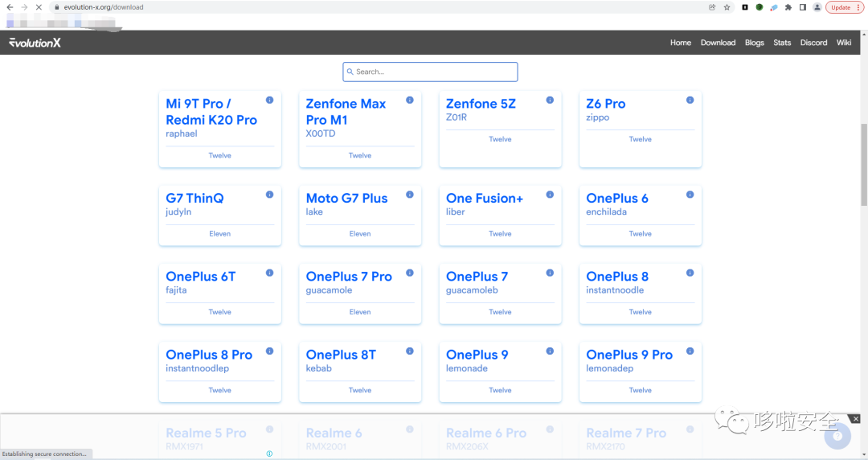Click the device Search field
Screen dimensions: 868x460
pyautogui.click(x=430, y=72)
